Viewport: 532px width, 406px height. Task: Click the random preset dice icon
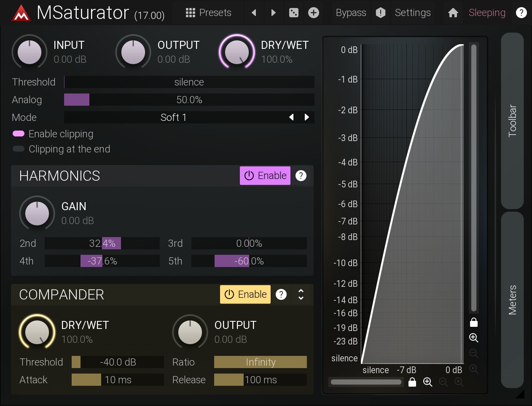[294, 13]
